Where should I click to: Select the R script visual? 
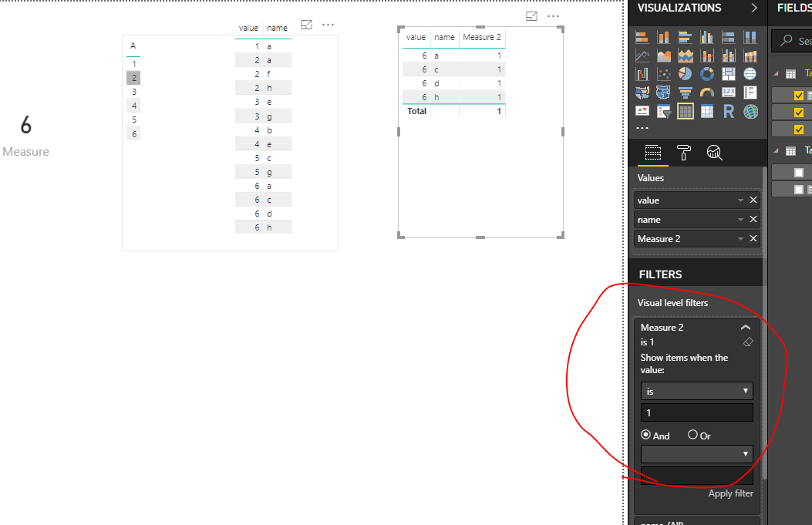pos(728,111)
